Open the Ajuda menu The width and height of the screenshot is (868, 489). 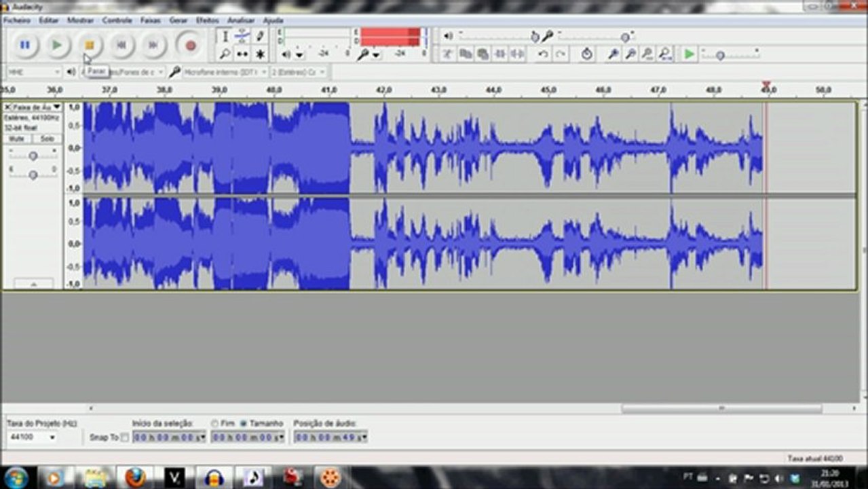pos(273,20)
